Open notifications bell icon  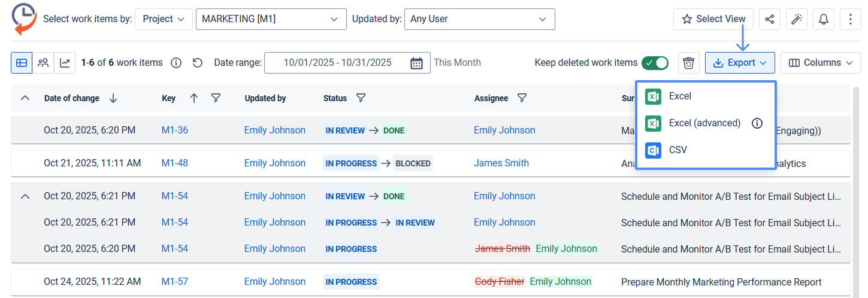[x=824, y=19]
